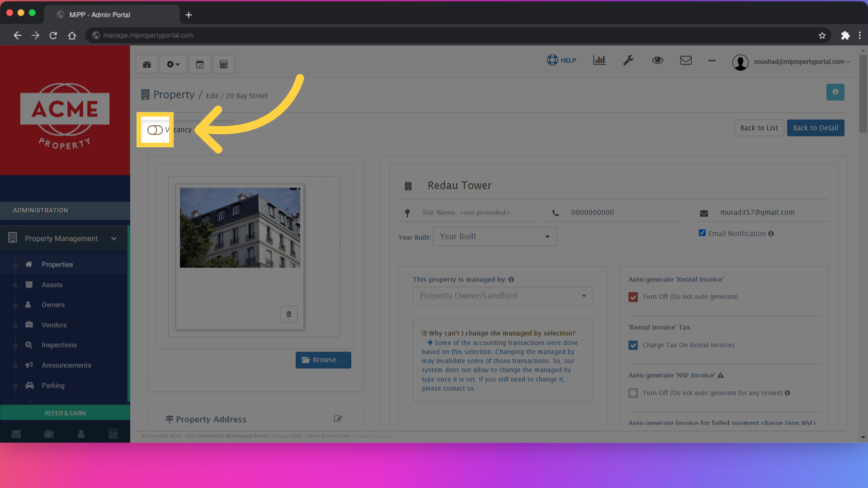Open a new browser tab

[x=189, y=15]
